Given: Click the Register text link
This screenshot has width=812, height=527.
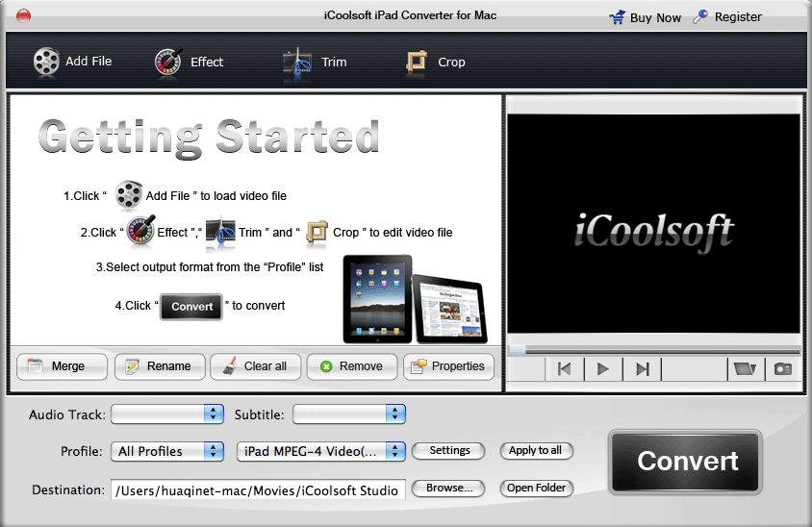Looking at the screenshot, I should pos(738,17).
